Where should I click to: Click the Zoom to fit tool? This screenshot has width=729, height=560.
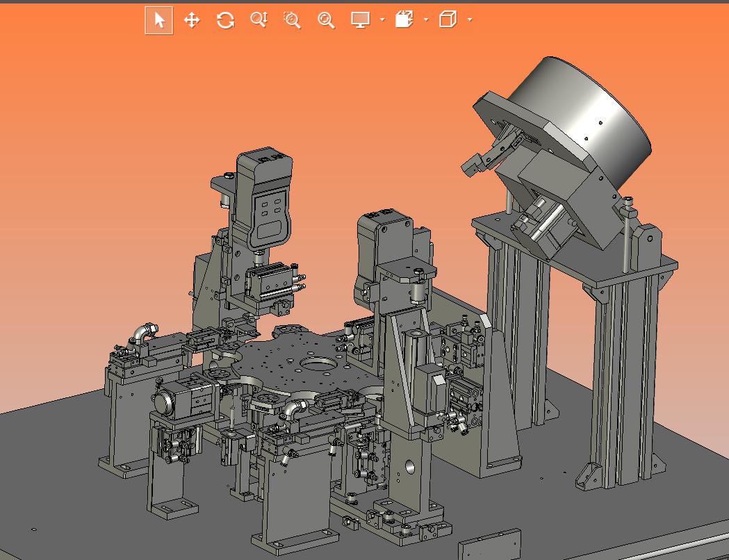326,20
